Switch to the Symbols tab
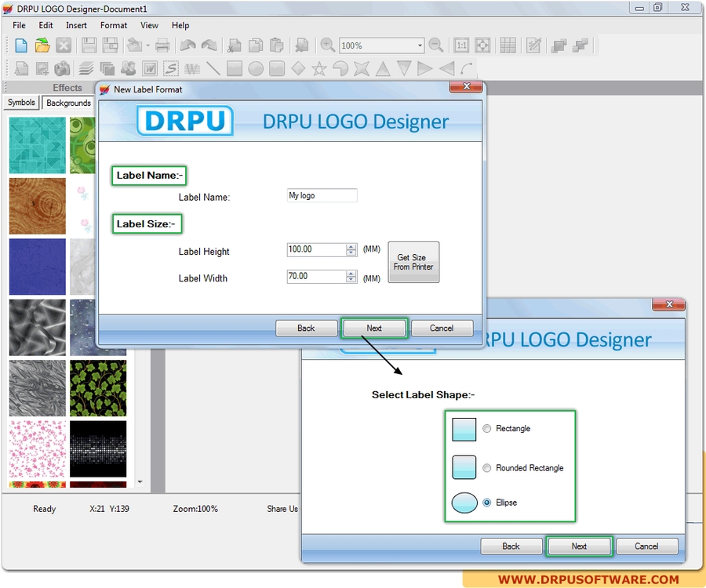 point(21,103)
